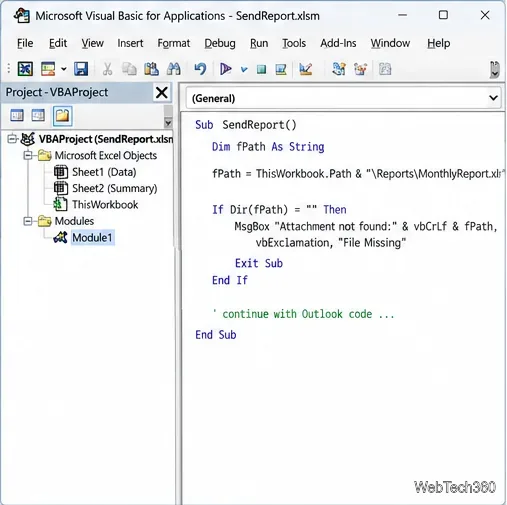Open the Help menu
The image size is (507, 505).
[x=439, y=43]
